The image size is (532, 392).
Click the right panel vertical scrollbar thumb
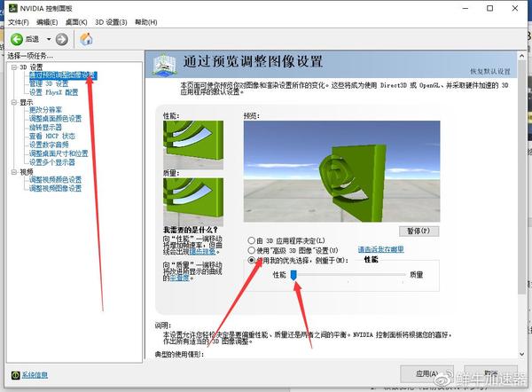pos(522,177)
